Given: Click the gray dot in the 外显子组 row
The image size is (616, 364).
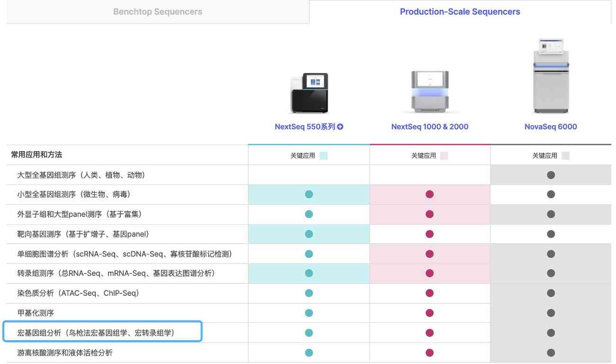Looking at the screenshot, I should tap(551, 214).
